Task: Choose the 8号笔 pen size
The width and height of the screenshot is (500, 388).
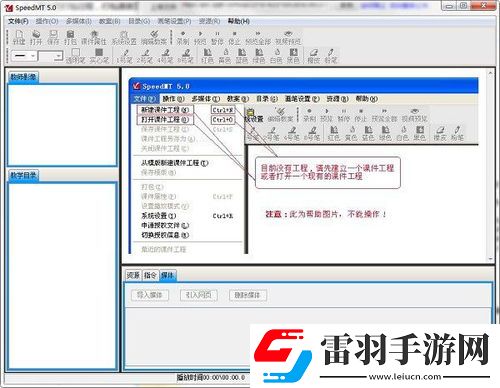Action: tap(185, 56)
